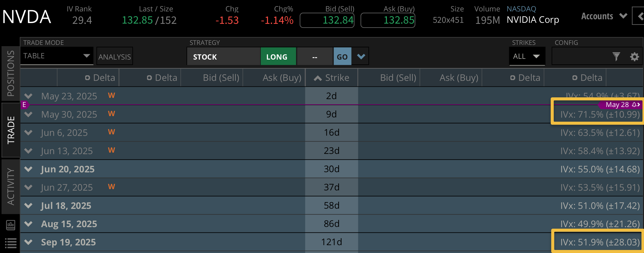This screenshot has width=644, height=253.
Task: Click the W weekly marker beside May 23, 2025
Action: click(x=111, y=96)
